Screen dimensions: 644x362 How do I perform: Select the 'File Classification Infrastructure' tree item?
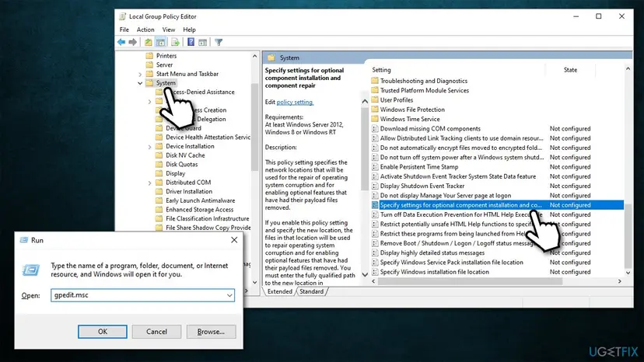[207, 218]
